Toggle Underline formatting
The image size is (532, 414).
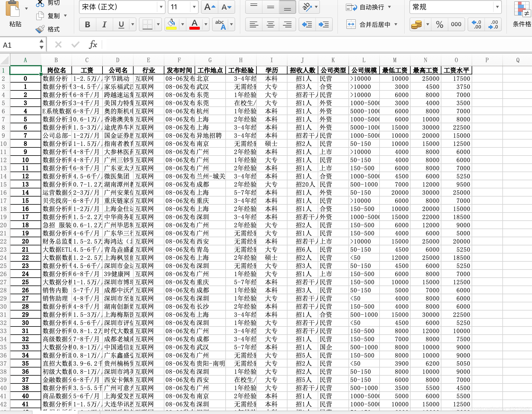[121, 24]
